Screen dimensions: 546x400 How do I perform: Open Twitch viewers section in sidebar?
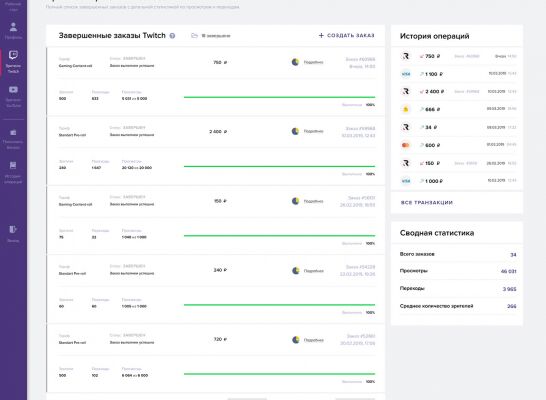(x=13, y=62)
